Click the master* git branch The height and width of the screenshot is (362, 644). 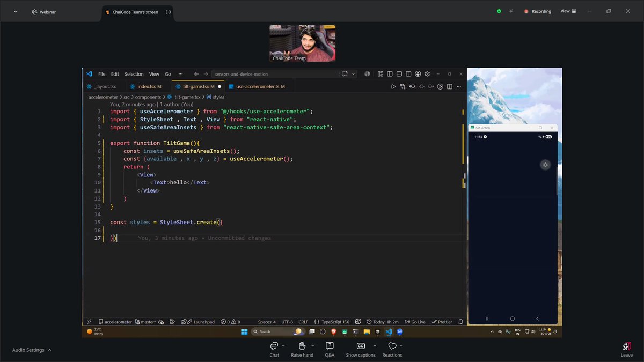click(145, 322)
